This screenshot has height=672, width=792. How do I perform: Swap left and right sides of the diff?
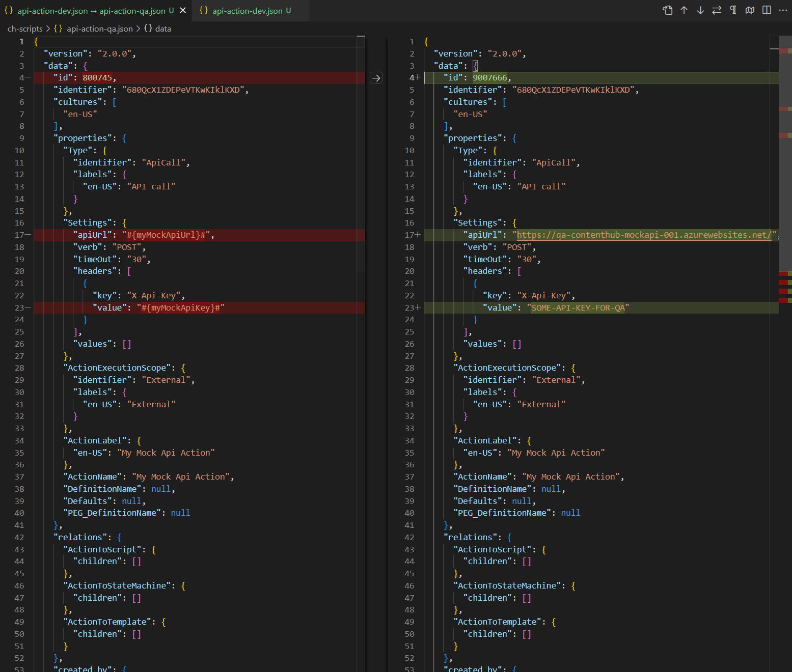717,10
